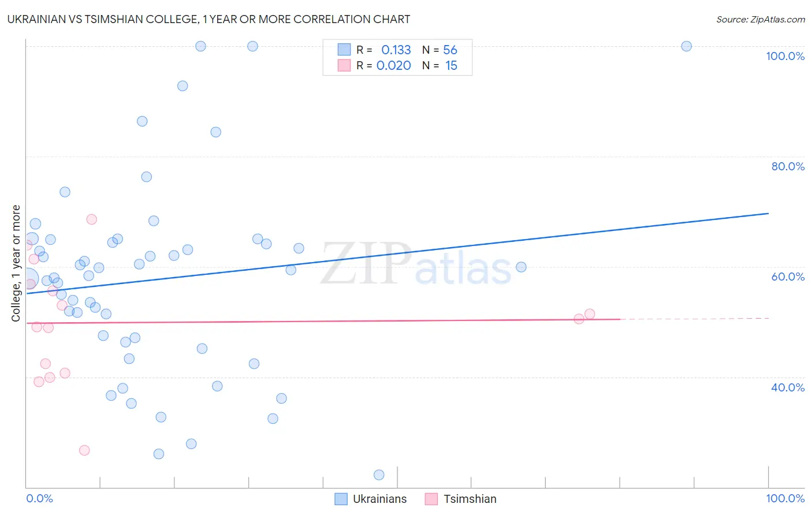Click the 0.0% x-axis label
Image resolution: width=812 pixels, height=515 pixels.
click(39, 498)
